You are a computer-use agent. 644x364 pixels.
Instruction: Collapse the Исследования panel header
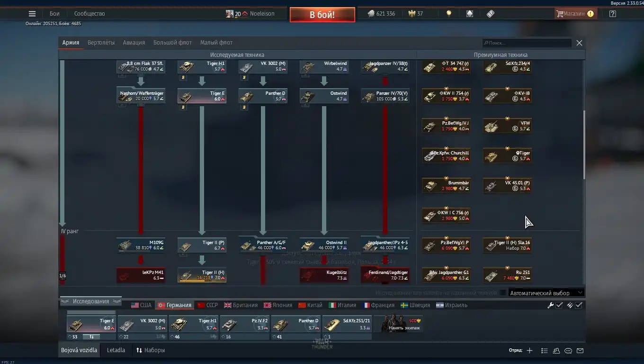[90, 301]
